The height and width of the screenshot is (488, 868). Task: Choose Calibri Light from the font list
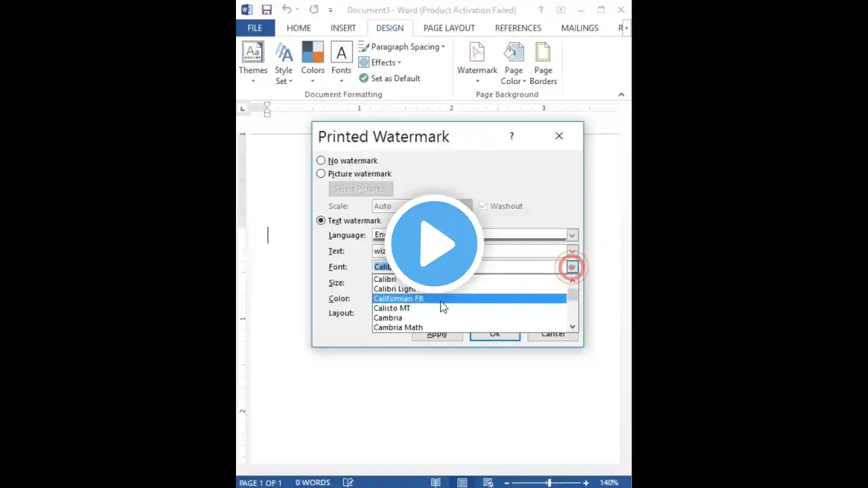point(469,289)
